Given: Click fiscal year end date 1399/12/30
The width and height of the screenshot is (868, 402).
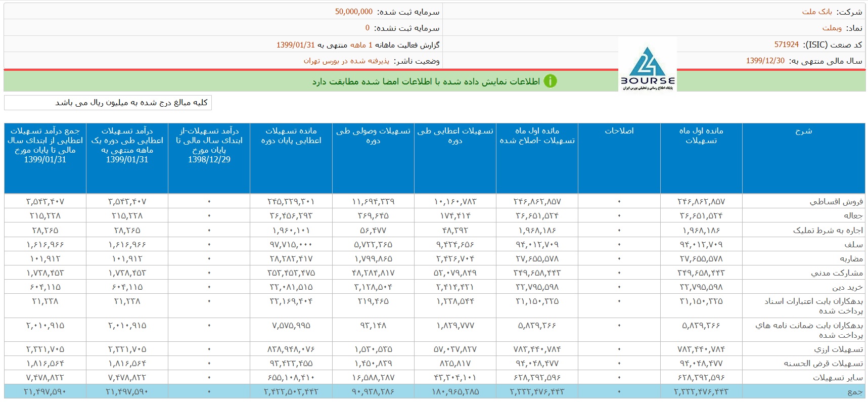Looking at the screenshot, I should coord(765,61).
